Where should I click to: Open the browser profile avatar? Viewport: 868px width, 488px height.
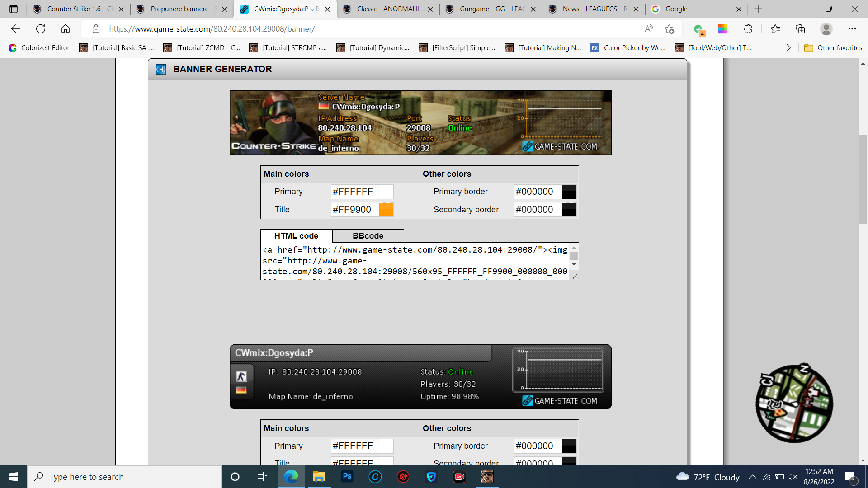click(x=826, y=29)
